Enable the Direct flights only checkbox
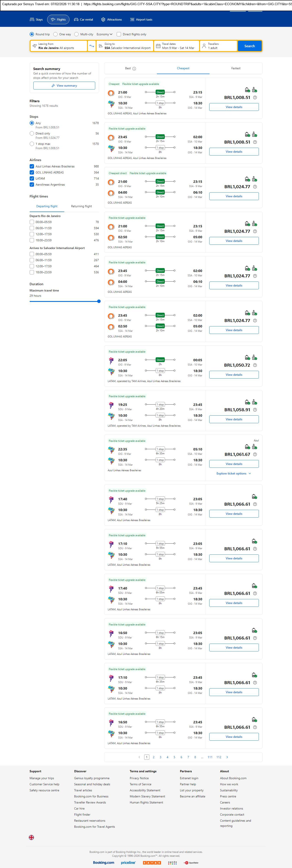Viewport: 292px width, 868px height. click(119, 34)
